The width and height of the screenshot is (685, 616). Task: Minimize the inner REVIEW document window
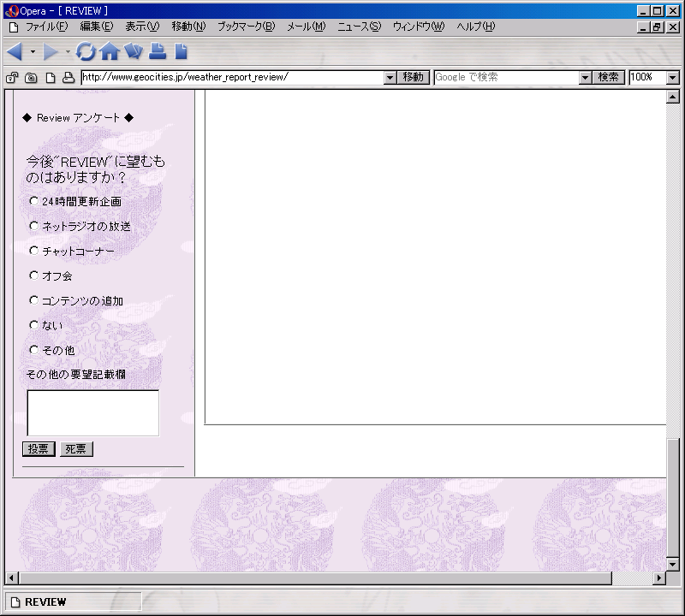pos(643,27)
